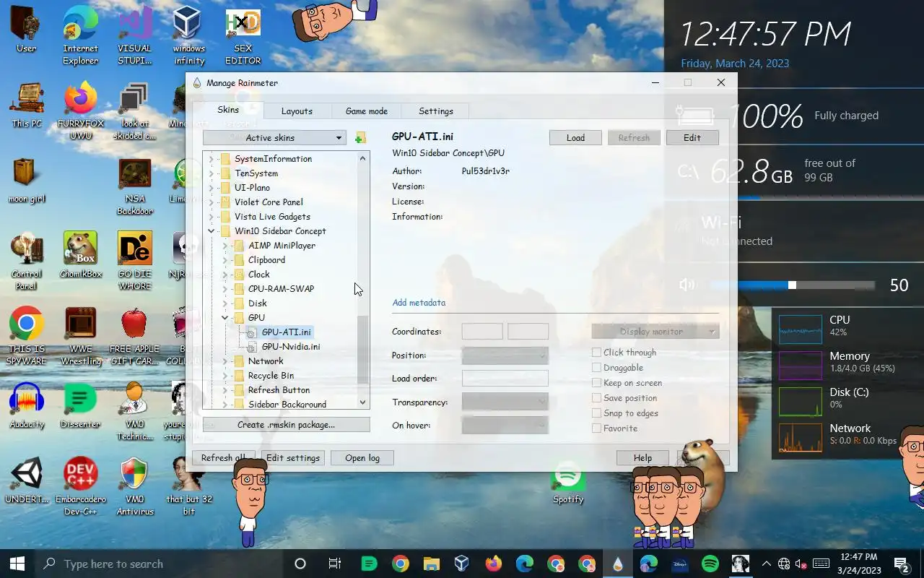Screen dimensions: 924x578
Task: Open Task View from the taskbar
Action: [334, 564]
